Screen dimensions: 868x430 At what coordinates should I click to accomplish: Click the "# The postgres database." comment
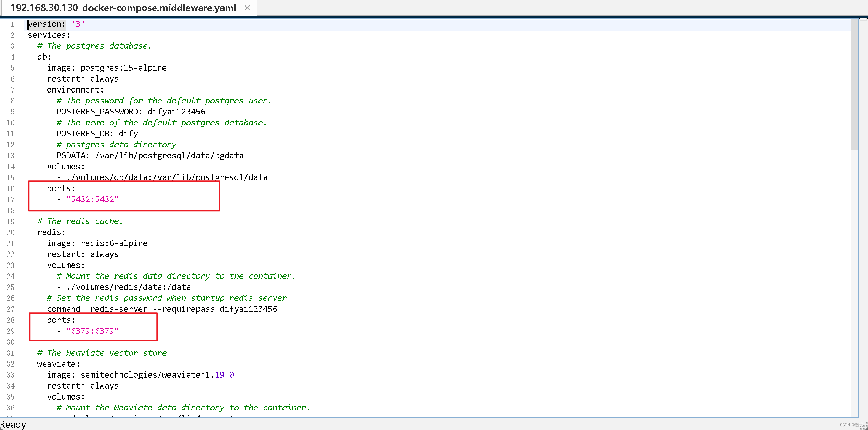click(x=94, y=46)
